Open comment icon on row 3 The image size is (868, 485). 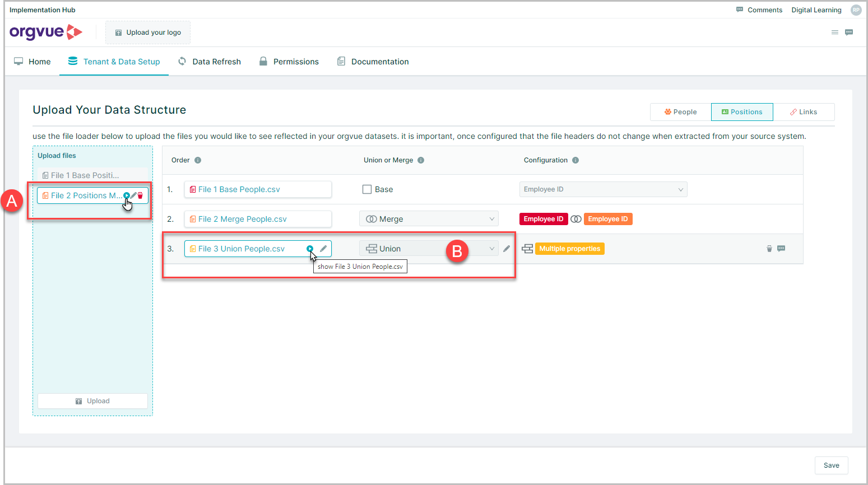(781, 249)
